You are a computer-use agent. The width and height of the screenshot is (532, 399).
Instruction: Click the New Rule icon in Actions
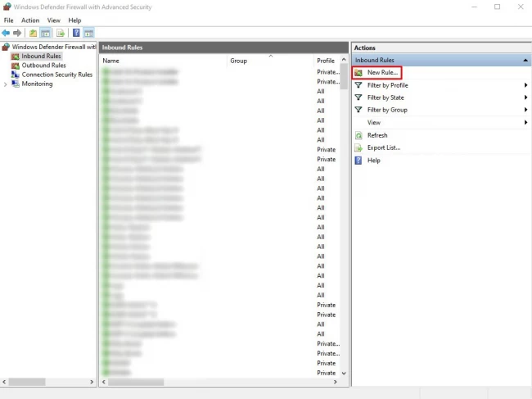[358, 73]
